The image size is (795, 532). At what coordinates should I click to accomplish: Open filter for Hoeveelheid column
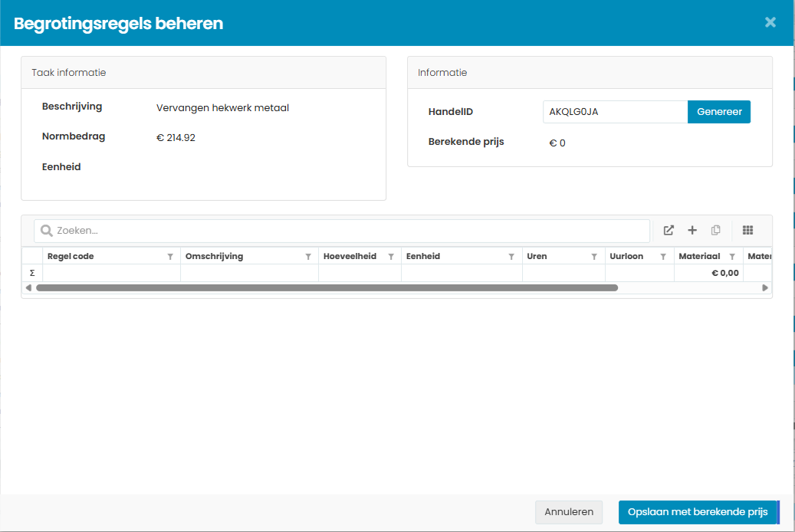point(391,257)
